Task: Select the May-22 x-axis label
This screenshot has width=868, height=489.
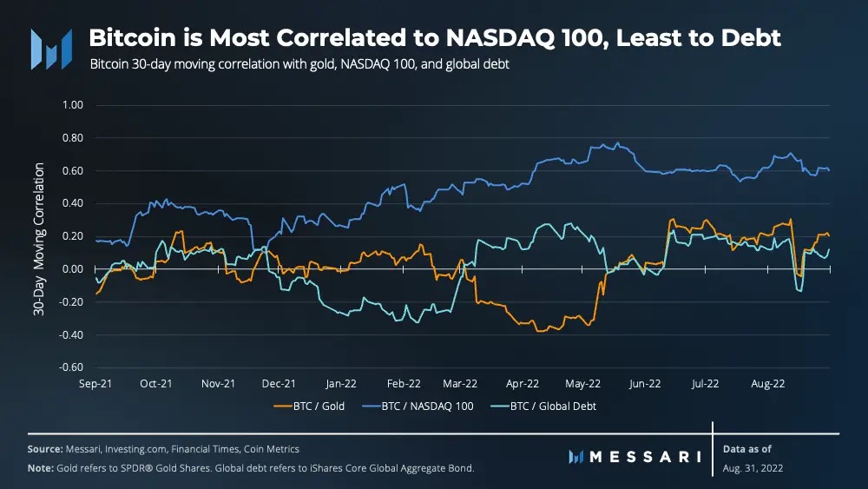Action: pos(582,383)
